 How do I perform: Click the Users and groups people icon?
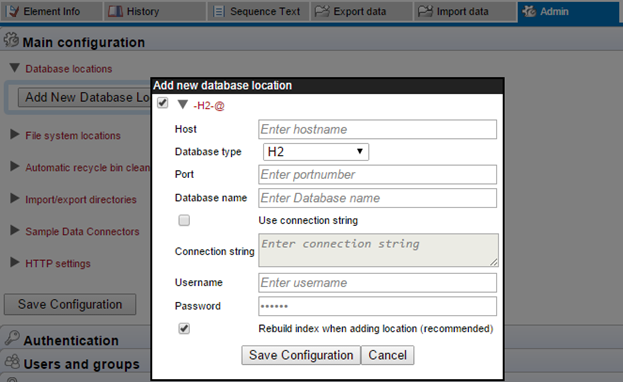tap(12, 361)
